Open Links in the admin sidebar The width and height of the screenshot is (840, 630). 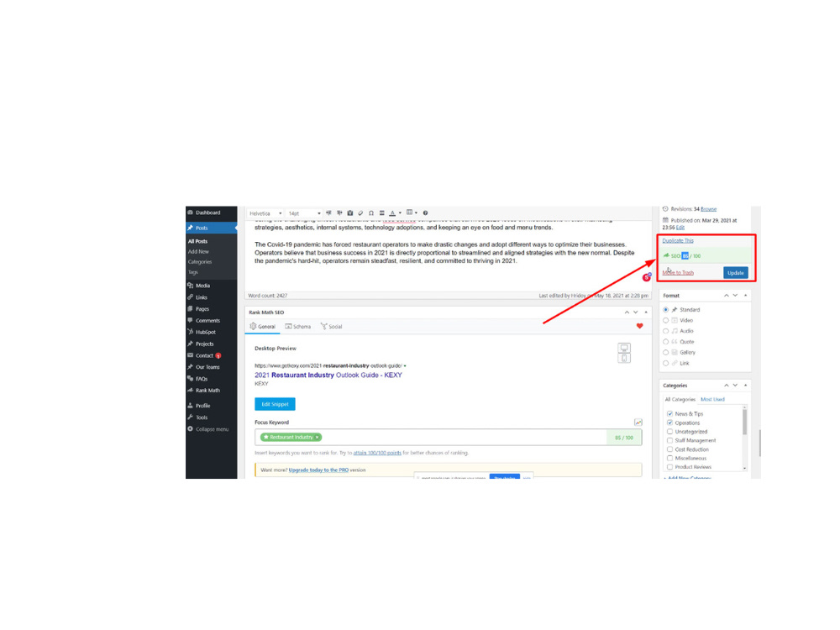211,297
